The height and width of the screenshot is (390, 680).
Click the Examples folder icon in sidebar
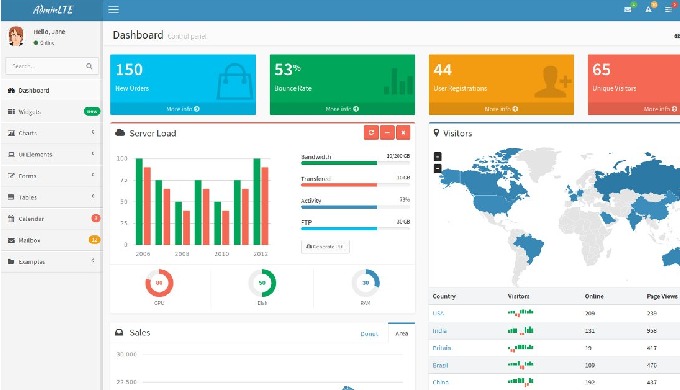tap(11, 262)
